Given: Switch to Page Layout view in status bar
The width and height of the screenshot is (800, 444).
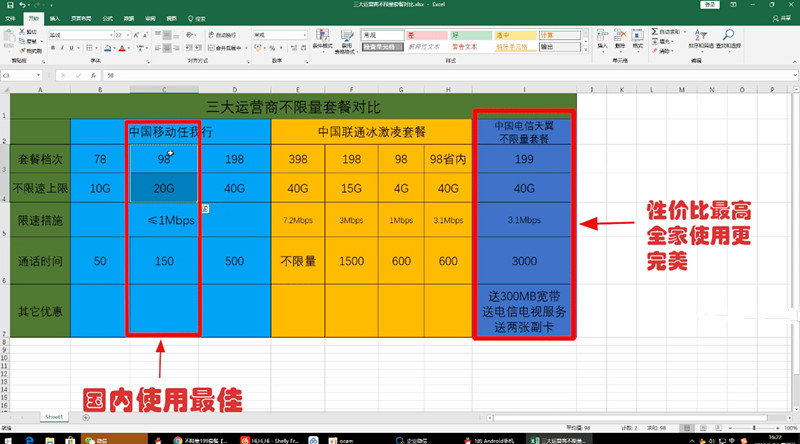Looking at the screenshot, I should pos(703,428).
